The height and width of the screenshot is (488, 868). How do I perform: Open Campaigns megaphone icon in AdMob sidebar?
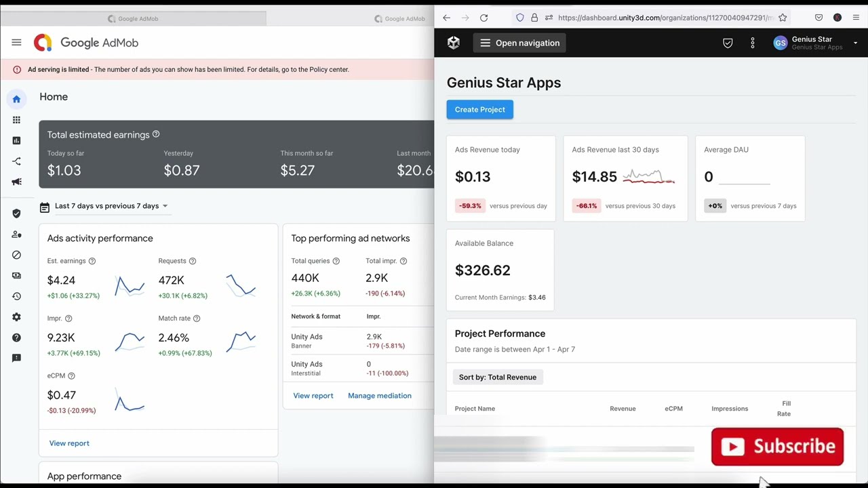tap(16, 182)
